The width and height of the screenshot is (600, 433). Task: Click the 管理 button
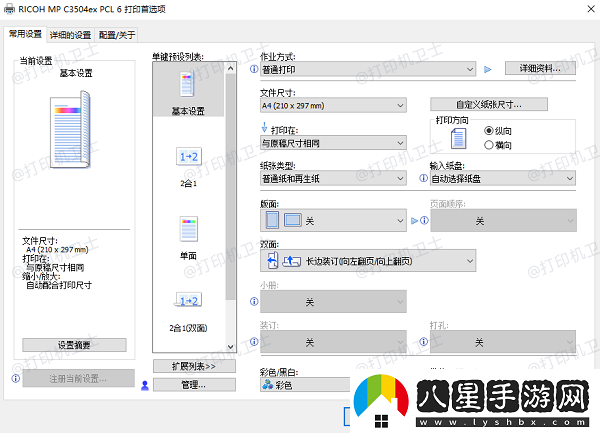pyautogui.click(x=194, y=384)
